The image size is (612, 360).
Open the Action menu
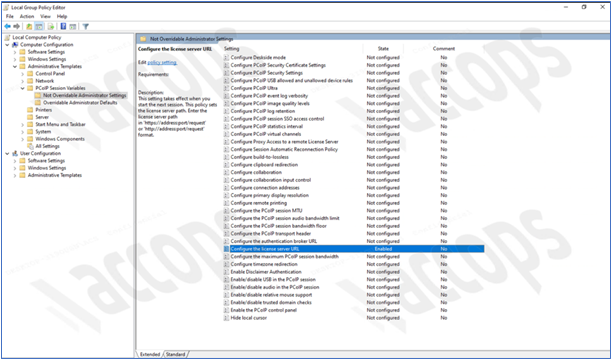[27, 16]
